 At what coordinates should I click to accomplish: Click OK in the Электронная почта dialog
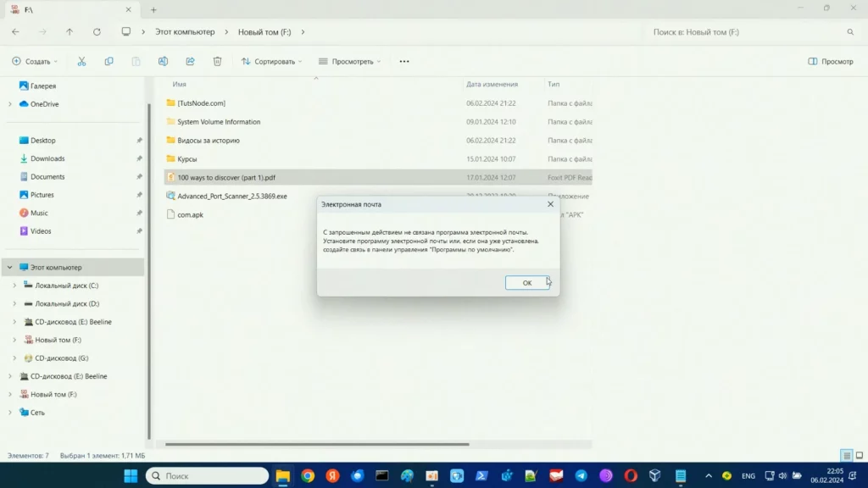coord(527,283)
